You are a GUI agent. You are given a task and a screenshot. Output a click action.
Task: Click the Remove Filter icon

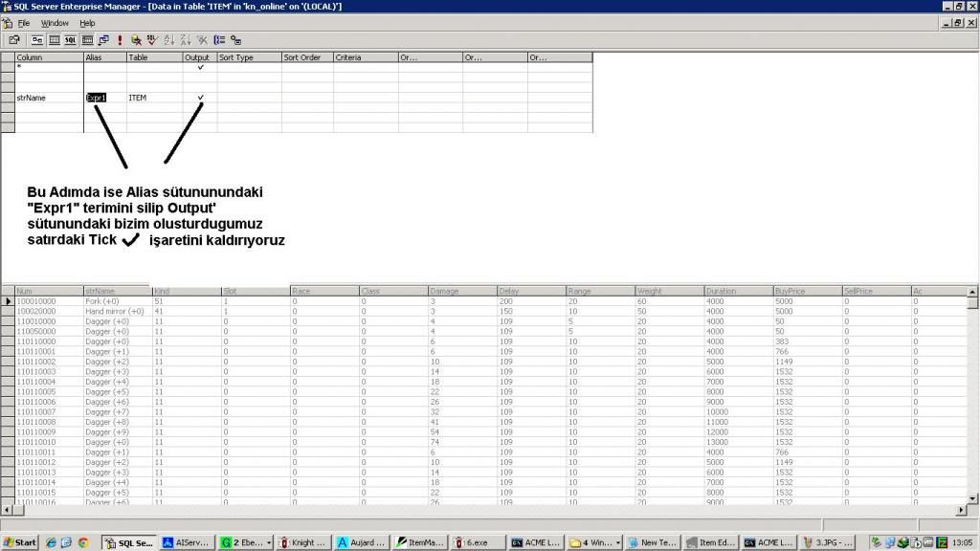202,40
